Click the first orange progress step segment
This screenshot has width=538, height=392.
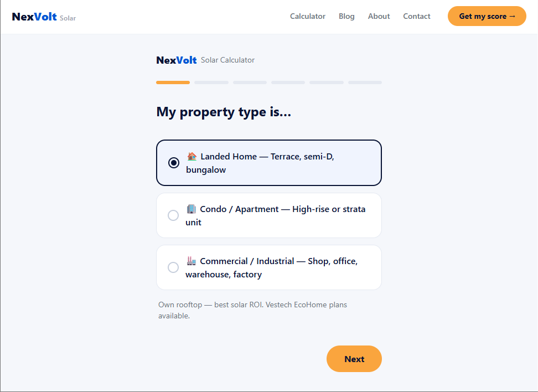click(x=173, y=82)
